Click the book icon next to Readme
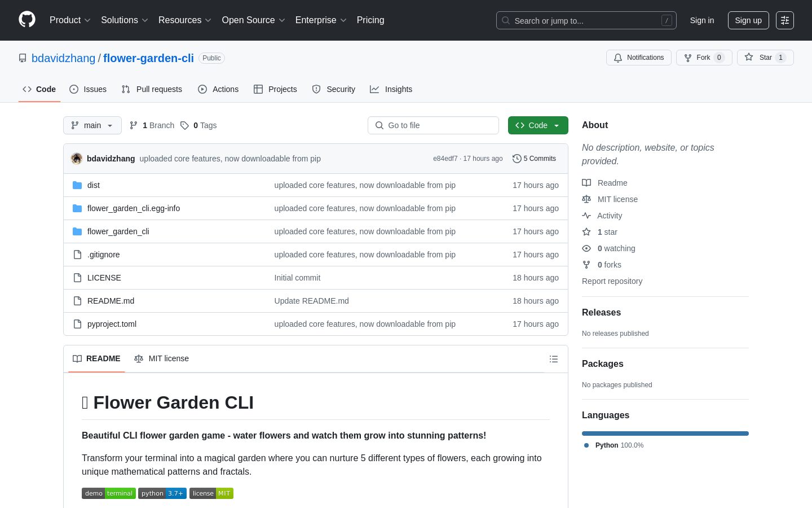Viewport: 812px width, 508px height. (x=586, y=183)
